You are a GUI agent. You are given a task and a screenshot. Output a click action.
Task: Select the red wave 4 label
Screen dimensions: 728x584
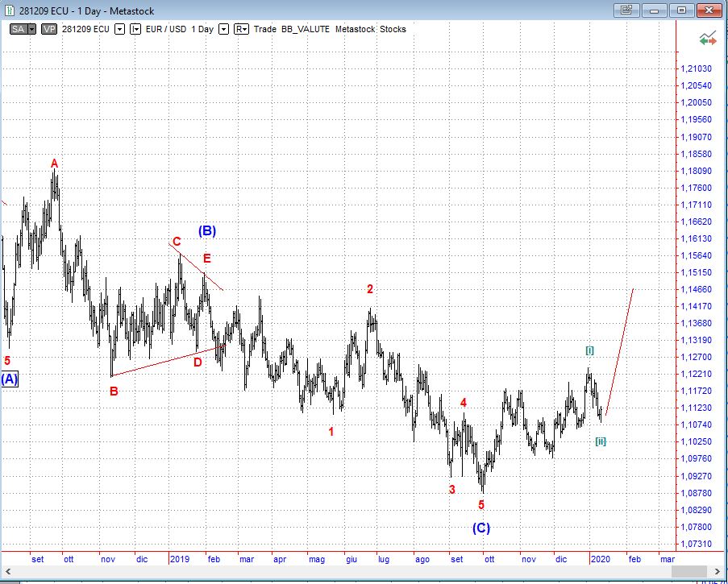[464, 403]
